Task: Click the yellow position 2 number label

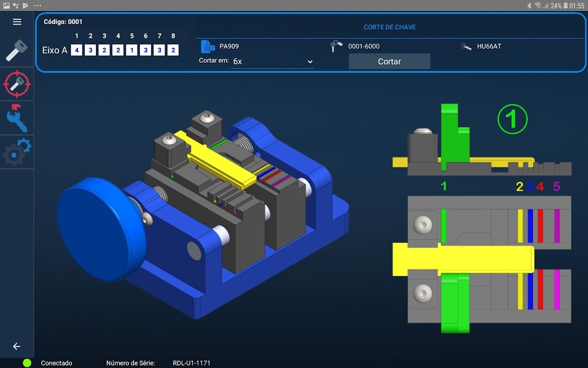Action: coord(520,186)
